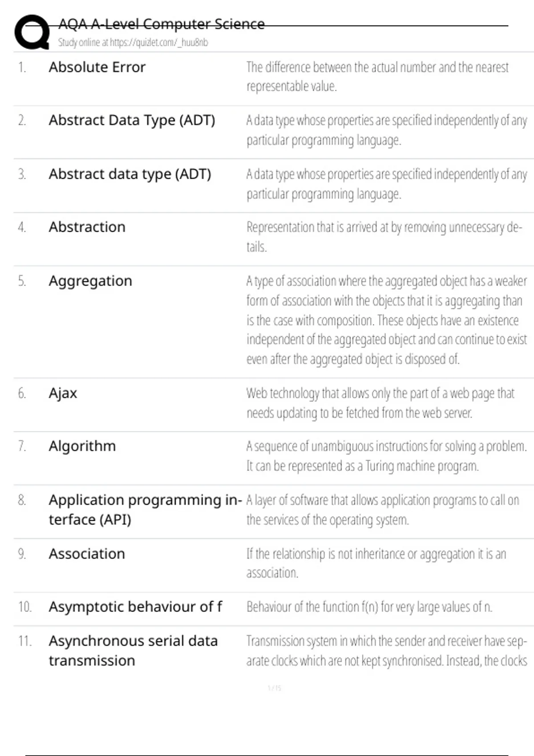Image resolution: width=534 pixels, height=756 pixels.
Task: Click the Aggregation term
Action: 90,281
